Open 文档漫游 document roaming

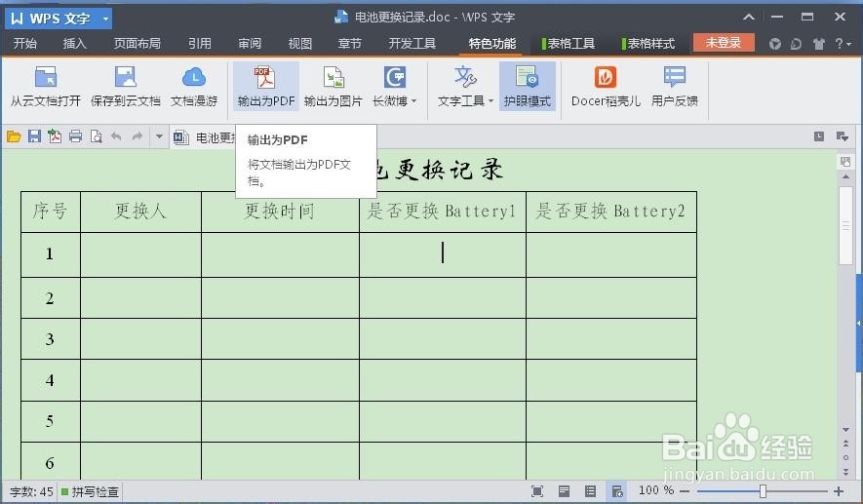pyautogui.click(x=194, y=87)
